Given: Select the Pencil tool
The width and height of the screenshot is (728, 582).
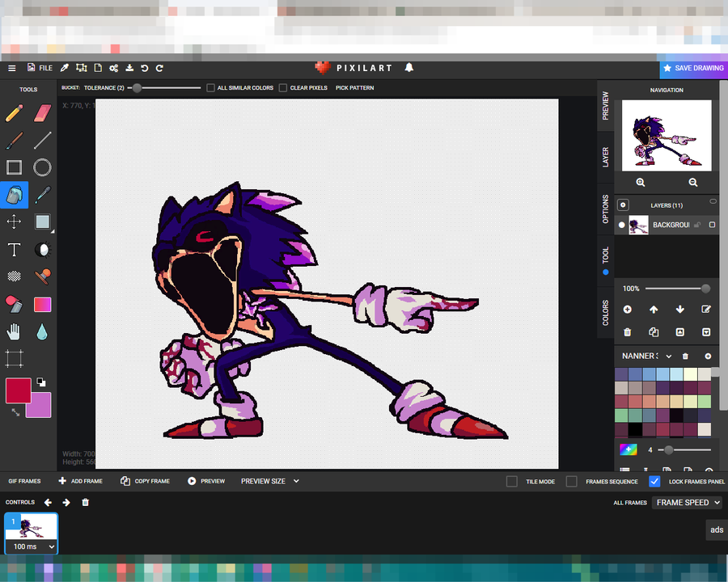Looking at the screenshot, I should (x=14, y=113).
